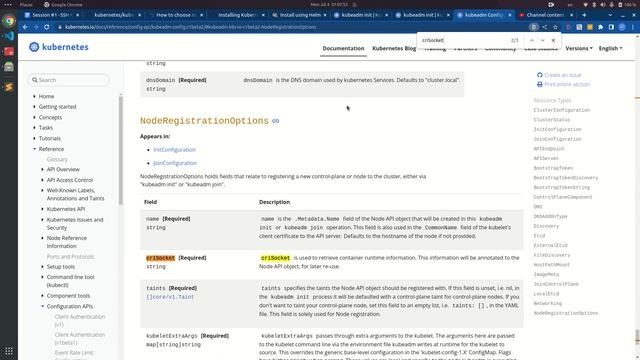This screenshot has height=360, width=640.
Task: Jump to NodeRegistrationOptions in TOC
Action: [565, 313]
